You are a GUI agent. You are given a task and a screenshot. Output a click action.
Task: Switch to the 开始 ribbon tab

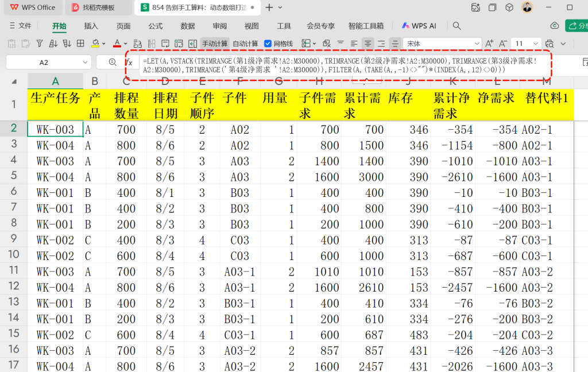click(59, 26)
